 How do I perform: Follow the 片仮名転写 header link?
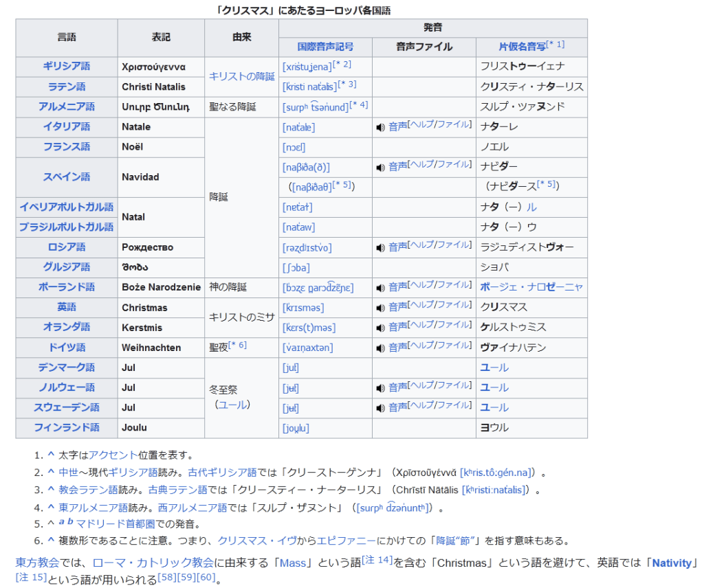[522, 47]
